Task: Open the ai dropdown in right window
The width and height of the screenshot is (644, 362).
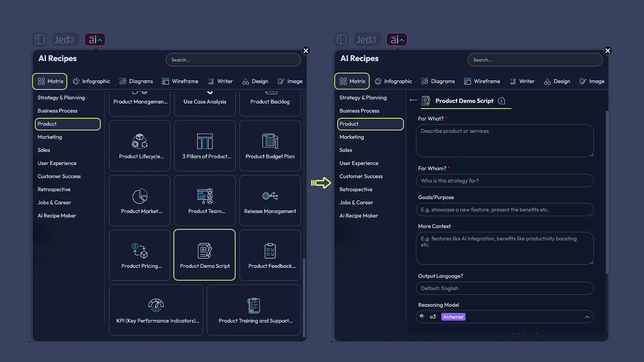Action: click(397, 40)
